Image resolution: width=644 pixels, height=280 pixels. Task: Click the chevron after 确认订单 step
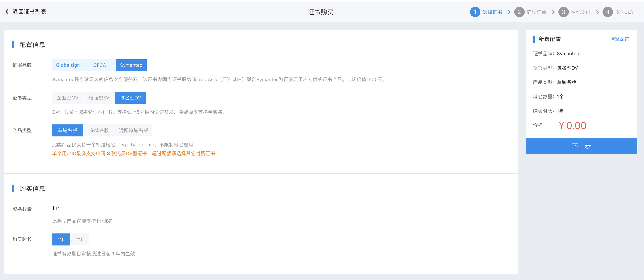point(553,12)
